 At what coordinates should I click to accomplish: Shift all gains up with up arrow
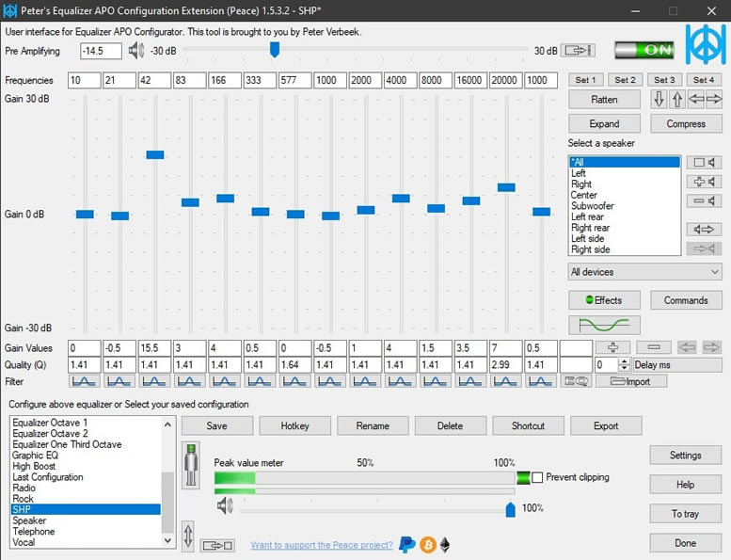677,100
